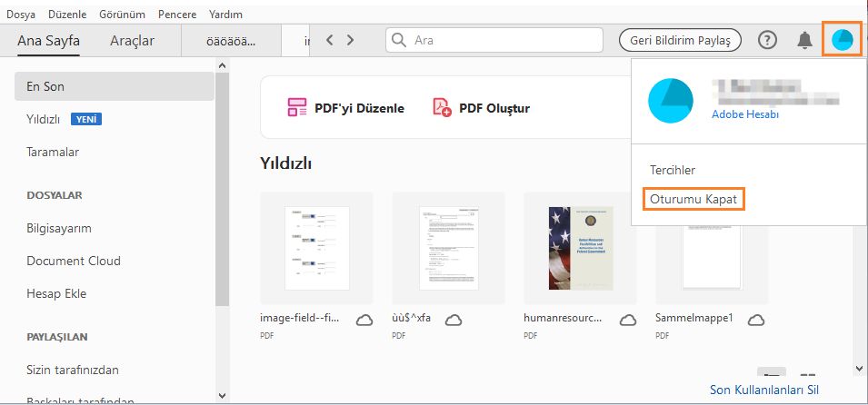Click sidebar scrollbar down arrow
Viewport: 868px width, 405px height.
click(x=222, y=396)
